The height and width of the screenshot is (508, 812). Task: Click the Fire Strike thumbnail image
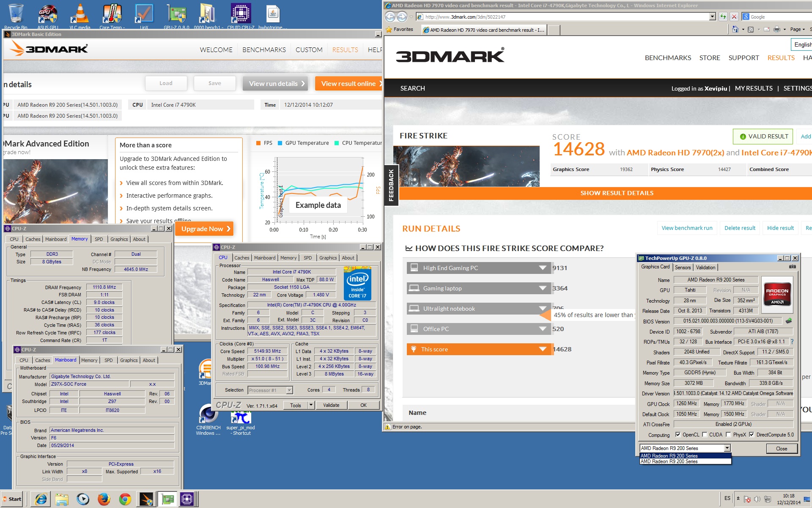pyautogui.click(x=466, y=166)
